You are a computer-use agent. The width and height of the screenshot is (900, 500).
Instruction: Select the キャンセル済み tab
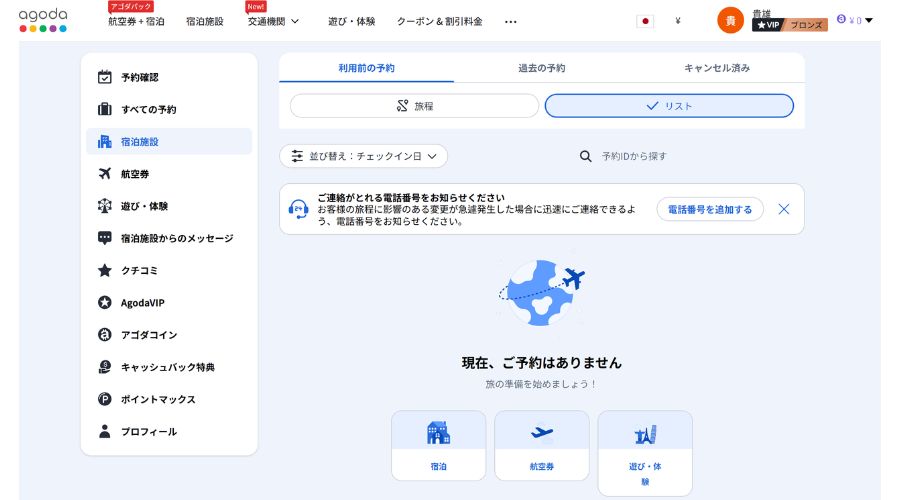click(717, 68)
